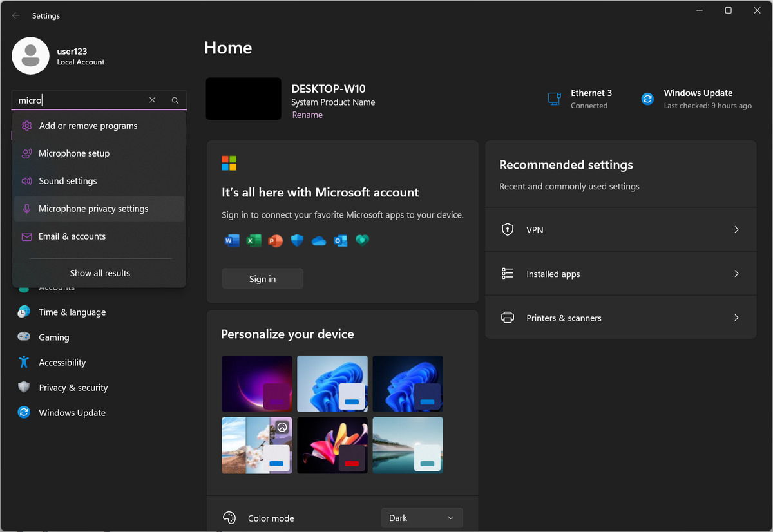Click the speaker icon beside Sound settings

(x=26, y=181)
